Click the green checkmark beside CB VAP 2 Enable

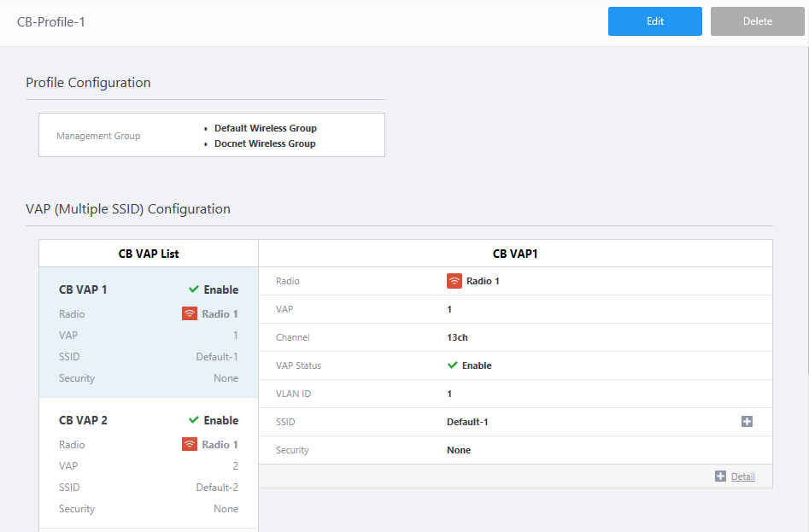pos(193,420)
